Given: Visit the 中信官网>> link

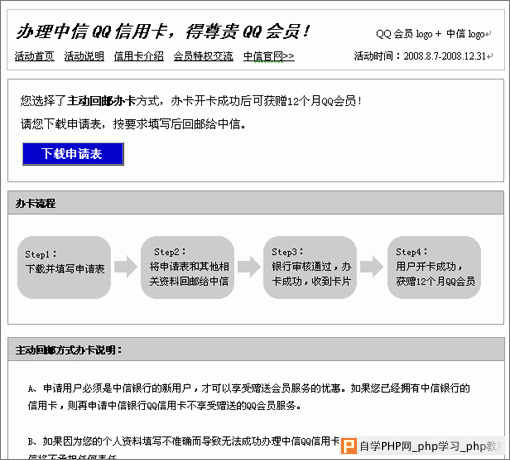Looking at the screenshot, I should (x=269, y=56).
